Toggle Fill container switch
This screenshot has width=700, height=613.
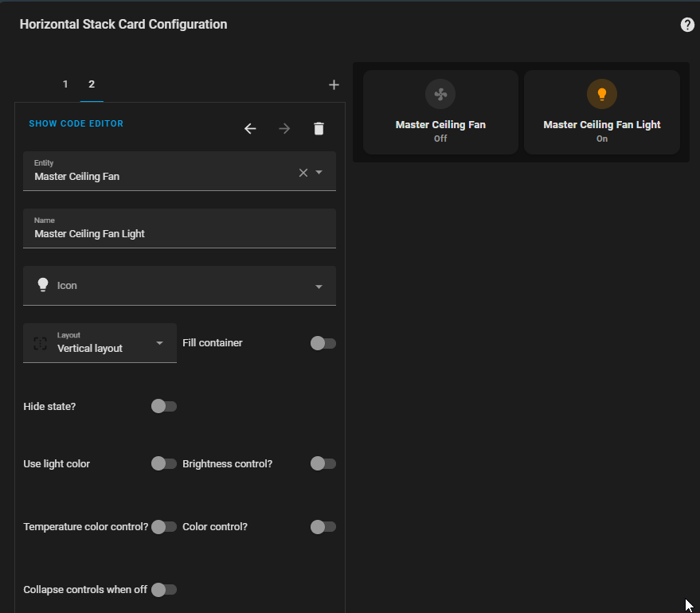[323, 343]
